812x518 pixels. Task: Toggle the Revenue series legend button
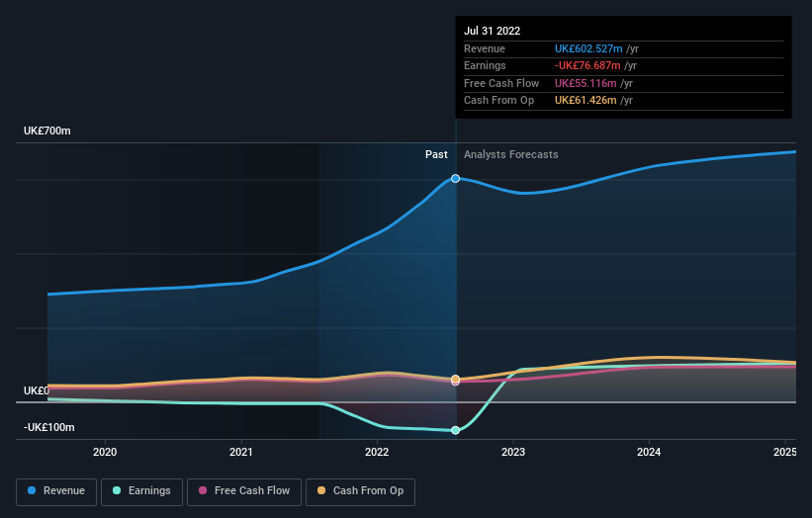pyautogui.click(x=56, y=491)
